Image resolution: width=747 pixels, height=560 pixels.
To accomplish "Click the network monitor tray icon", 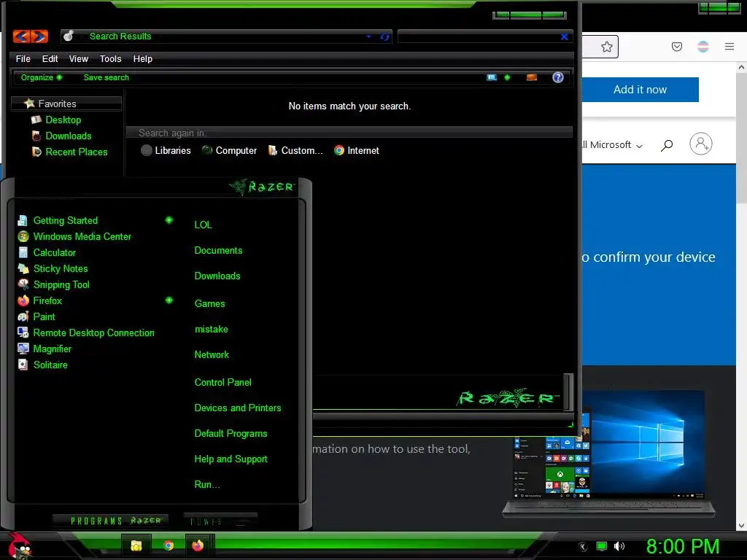I will coord(602,546).
